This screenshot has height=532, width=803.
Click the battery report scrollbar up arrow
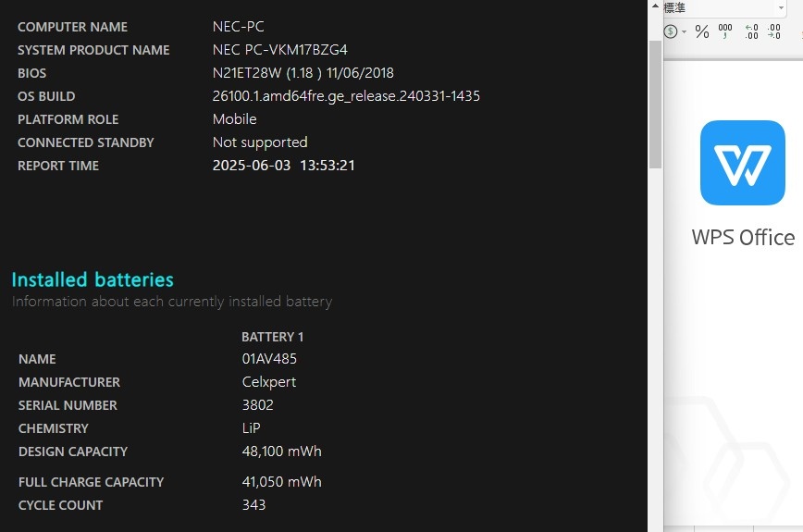pyautogui.click(x=655, y=6)
